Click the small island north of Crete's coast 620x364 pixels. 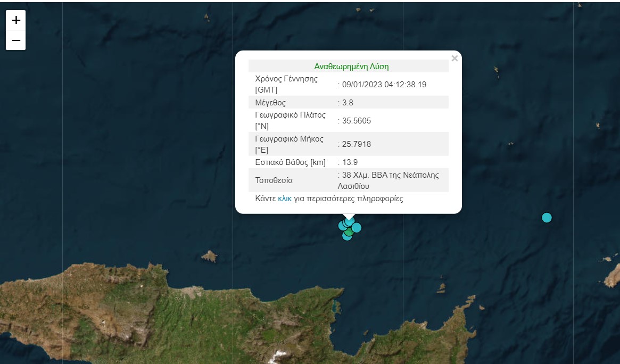click(209, 257)
